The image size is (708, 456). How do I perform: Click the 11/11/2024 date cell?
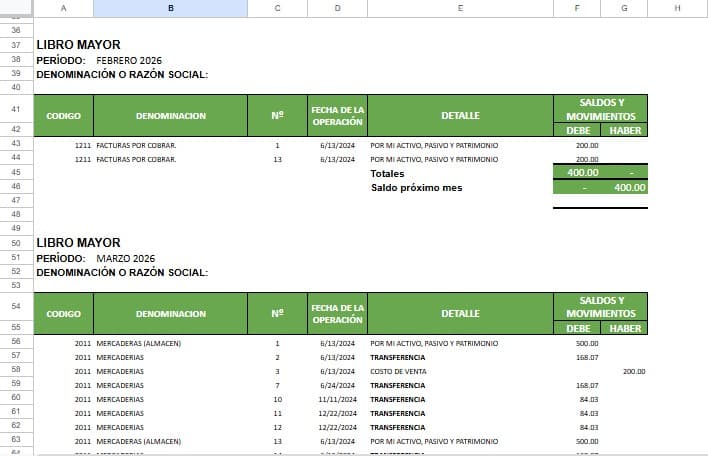337,400
